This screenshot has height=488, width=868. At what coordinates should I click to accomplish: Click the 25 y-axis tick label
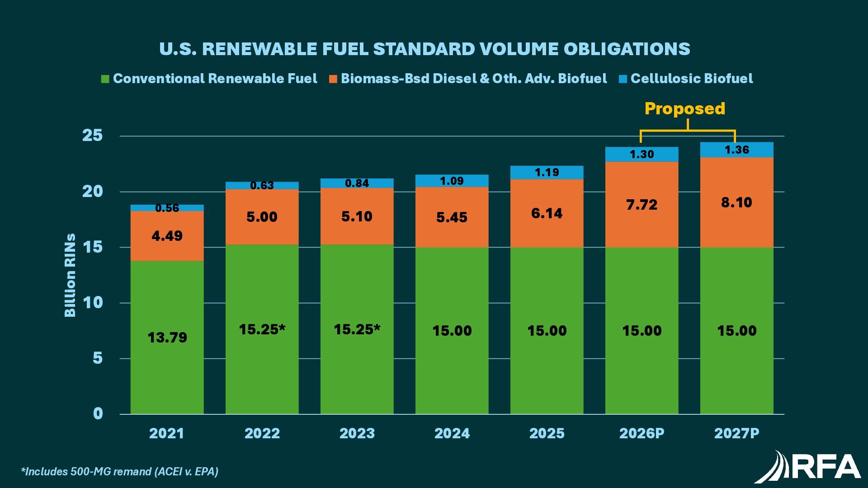tap(92, 136)
